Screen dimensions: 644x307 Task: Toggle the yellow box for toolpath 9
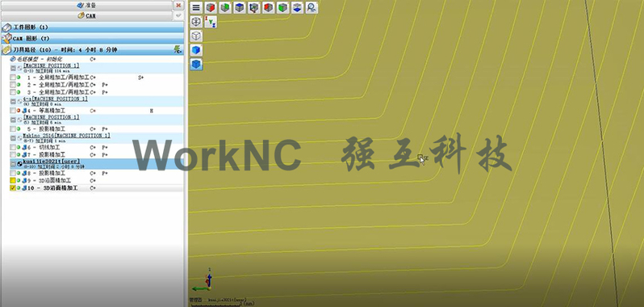point(13,180)
